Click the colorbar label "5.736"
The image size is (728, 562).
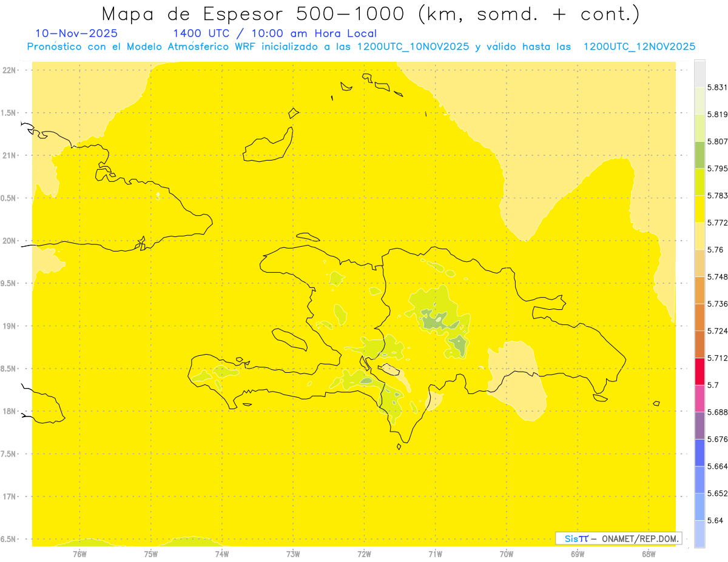click(717, 304)
